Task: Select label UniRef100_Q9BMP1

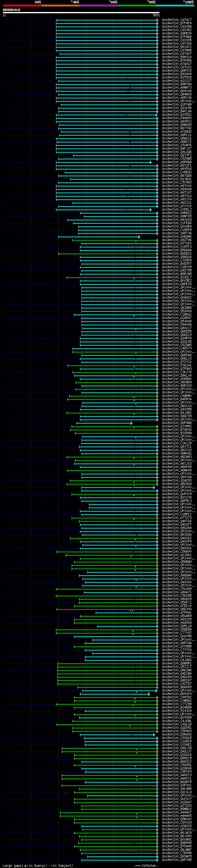Action: 177,664
